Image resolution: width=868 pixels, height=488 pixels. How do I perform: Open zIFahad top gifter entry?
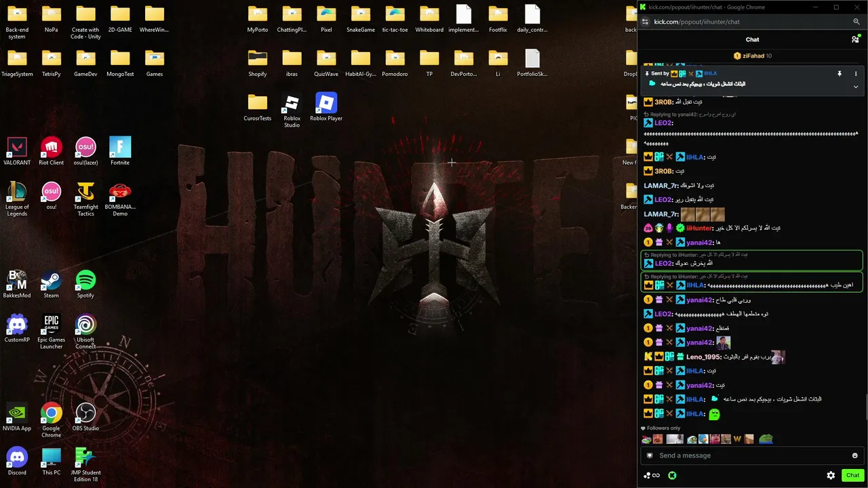(x=752, y=56)
